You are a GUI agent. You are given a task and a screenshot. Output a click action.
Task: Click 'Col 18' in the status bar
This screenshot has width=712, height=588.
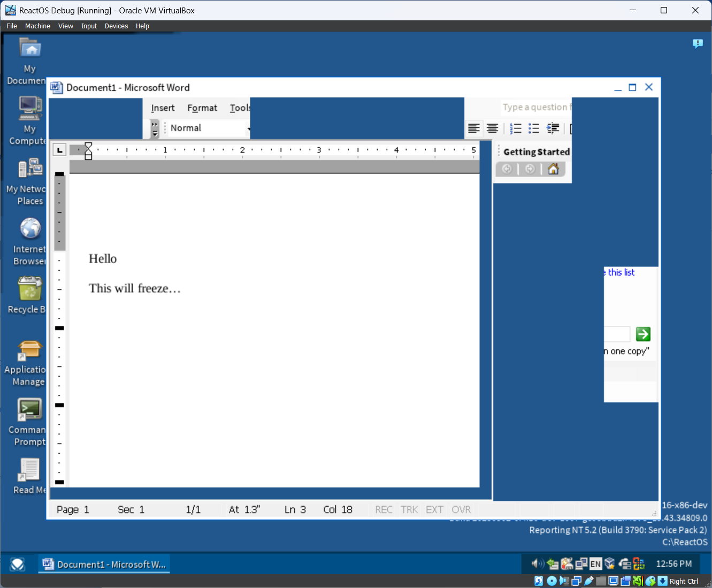click(338, 510)
